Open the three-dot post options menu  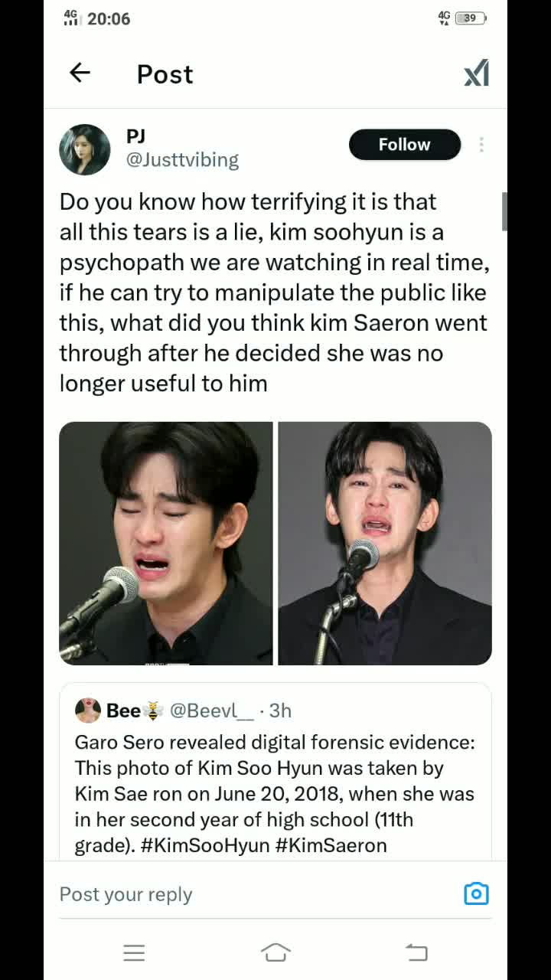(x=481, y=145)
